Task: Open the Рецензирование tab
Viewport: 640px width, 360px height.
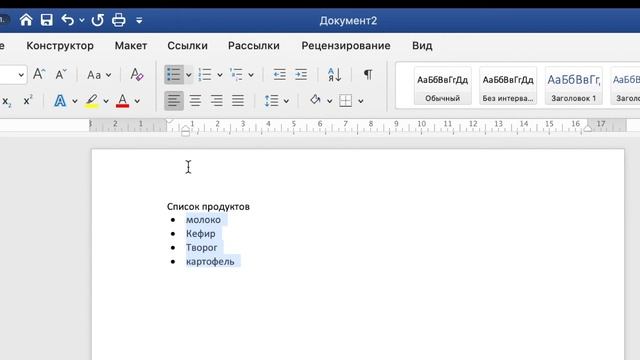Action: (346, 46)
